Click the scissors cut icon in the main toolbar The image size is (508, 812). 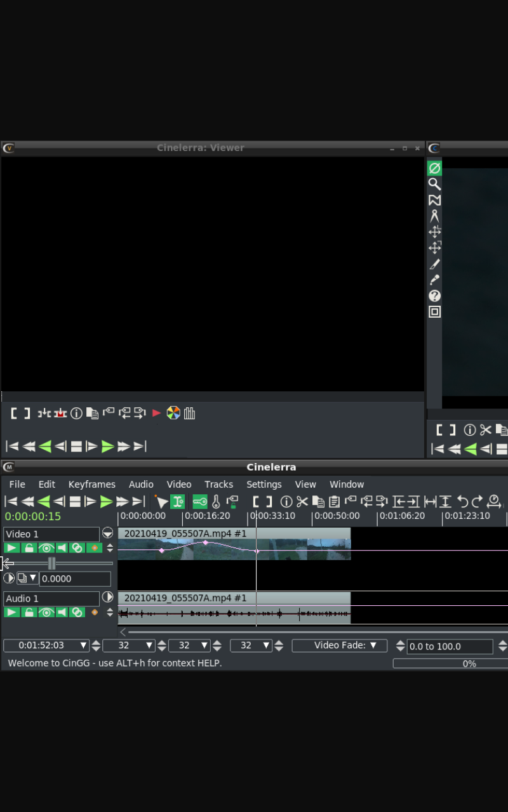click(302, 502)
